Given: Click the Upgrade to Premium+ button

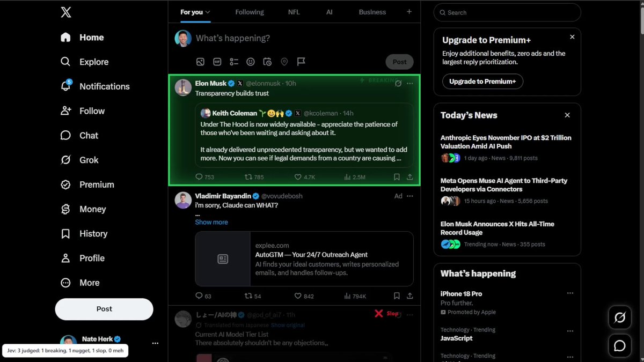Looking at the screenshot, I should [x=482, y=82].
